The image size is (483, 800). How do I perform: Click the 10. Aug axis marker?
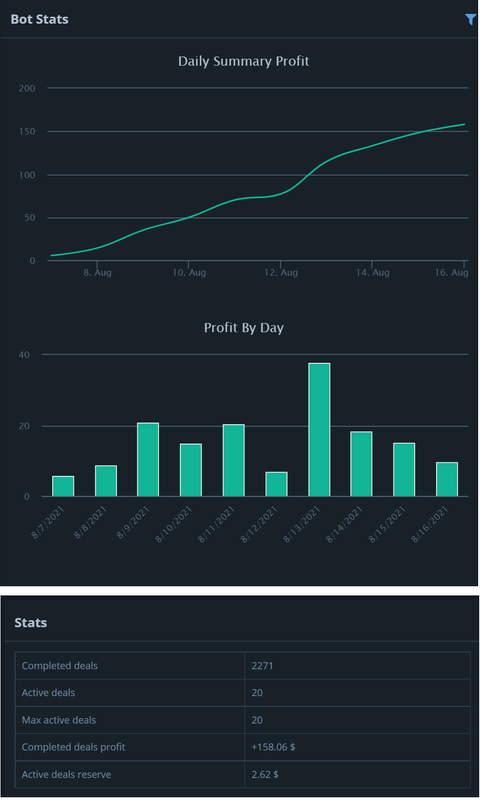click(x=189, y=272)
